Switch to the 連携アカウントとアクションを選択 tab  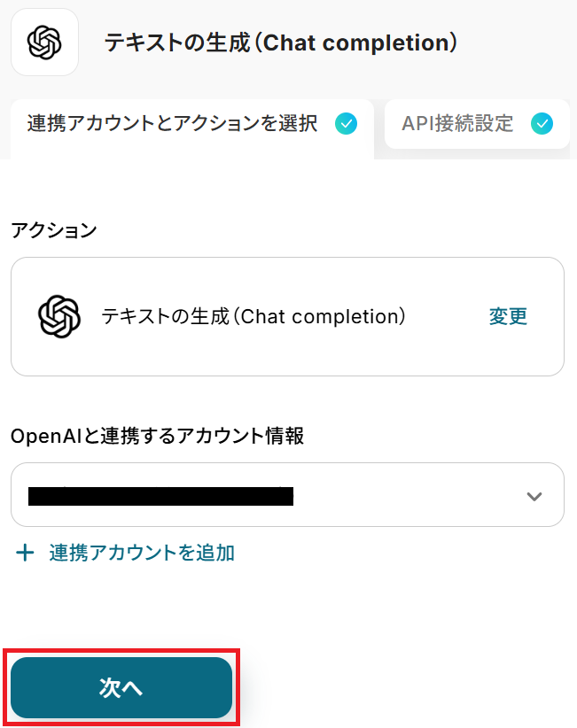(x=172, y=124)
